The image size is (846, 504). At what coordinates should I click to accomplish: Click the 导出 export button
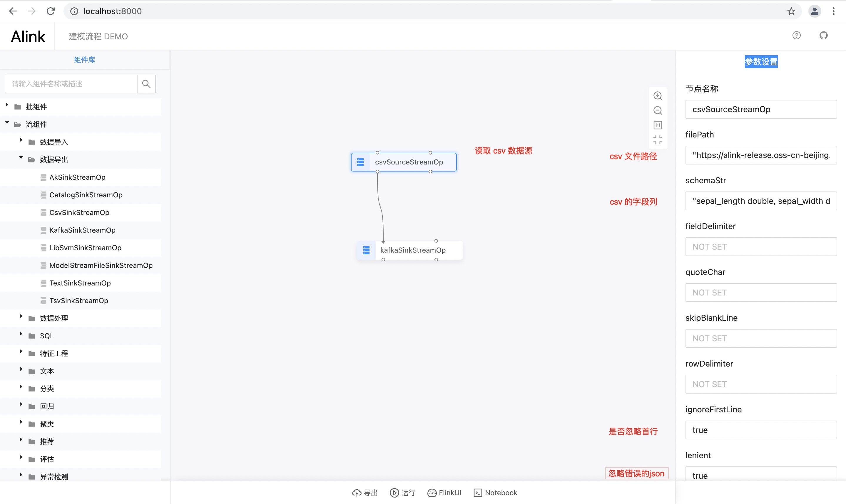pyautogui.click(x=365, y=493)
